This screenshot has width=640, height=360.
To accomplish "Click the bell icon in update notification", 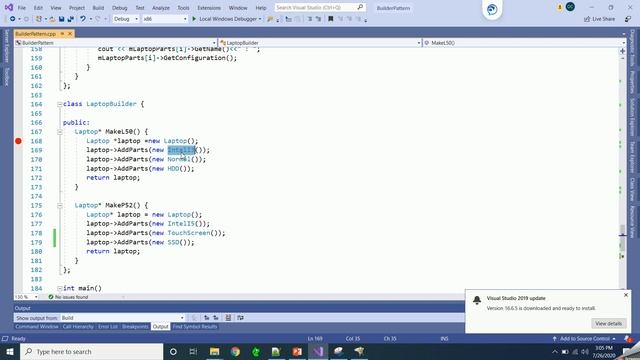I will (x=477, y=300).
